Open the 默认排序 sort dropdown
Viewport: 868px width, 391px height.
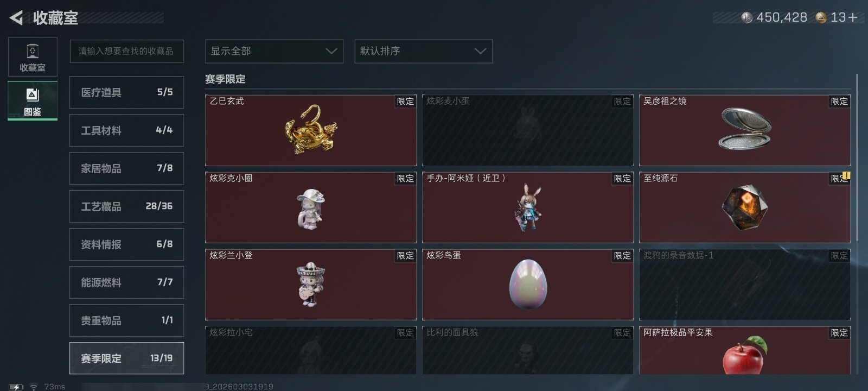[x=424, y=51]
